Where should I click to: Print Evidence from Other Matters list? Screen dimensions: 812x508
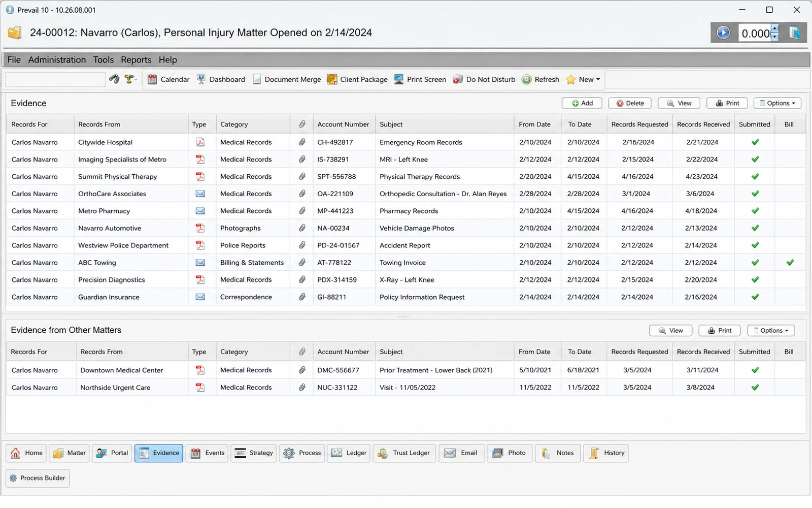(720, 331)
